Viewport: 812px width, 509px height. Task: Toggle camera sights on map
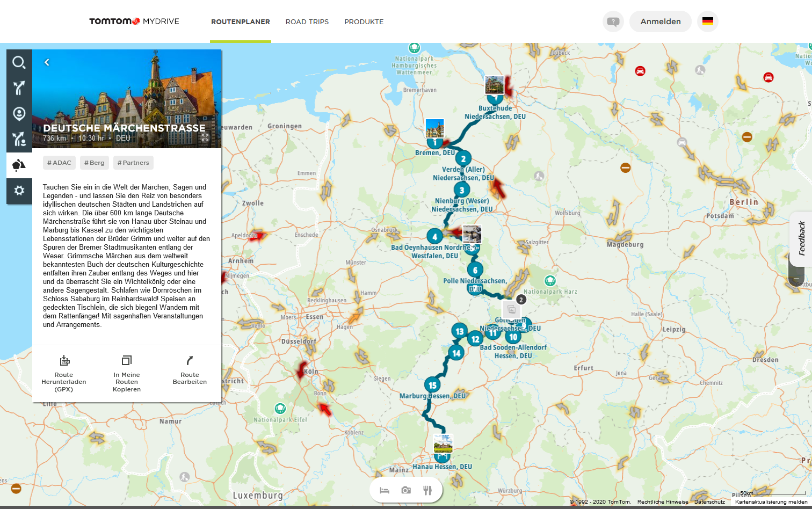point(406,490)
